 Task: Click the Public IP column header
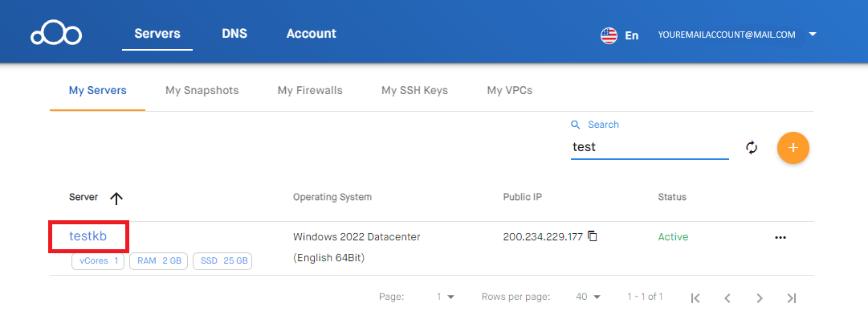(523, 197)
